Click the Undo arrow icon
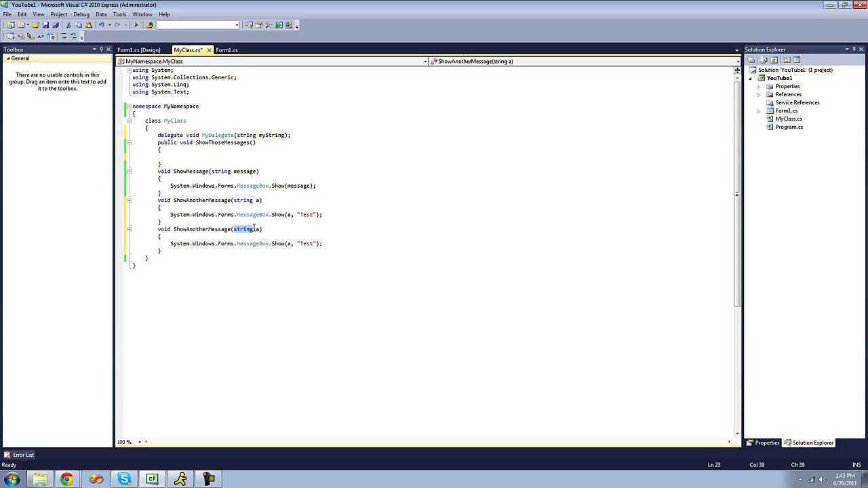The image size is (868, 488). pyautogui.click(x=102, y=25)
